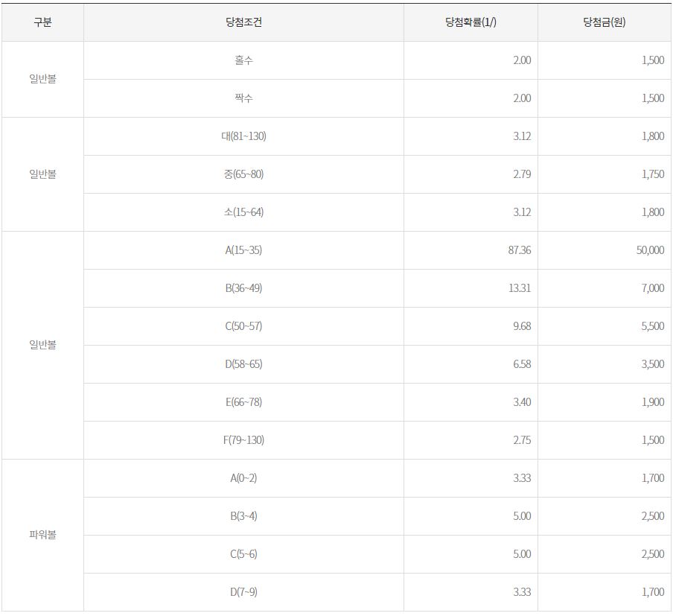The width and height of the screenshot is (676, 616).
Task: Select the D(58~65) condition cell
Action: pyautogui.click(x=243, y=364)
